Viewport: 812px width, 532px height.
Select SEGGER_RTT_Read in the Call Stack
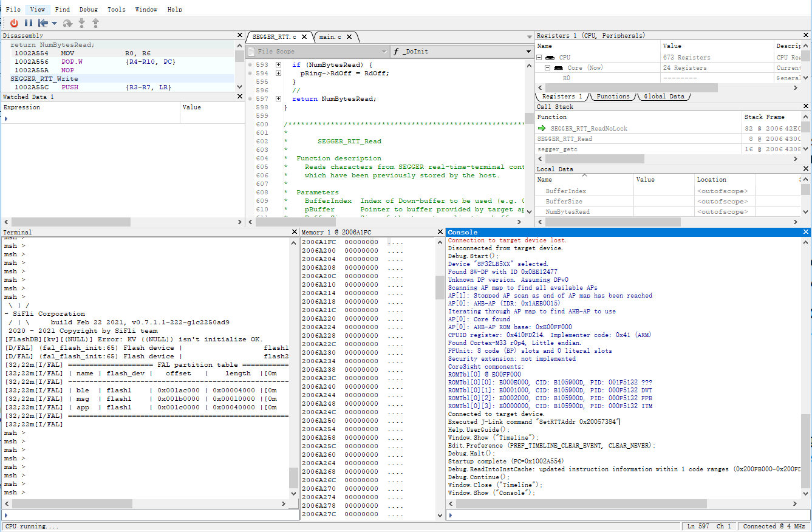pyautogui.click(x=564, y=139)
